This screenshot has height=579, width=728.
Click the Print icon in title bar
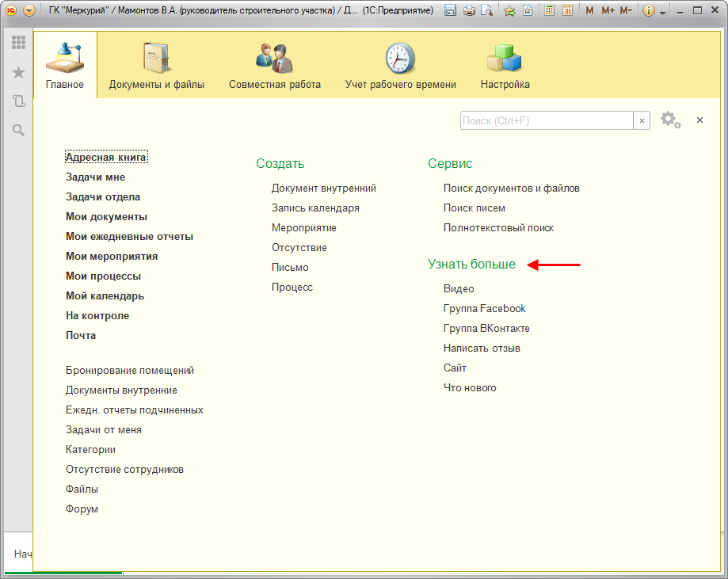pos(469,10)
